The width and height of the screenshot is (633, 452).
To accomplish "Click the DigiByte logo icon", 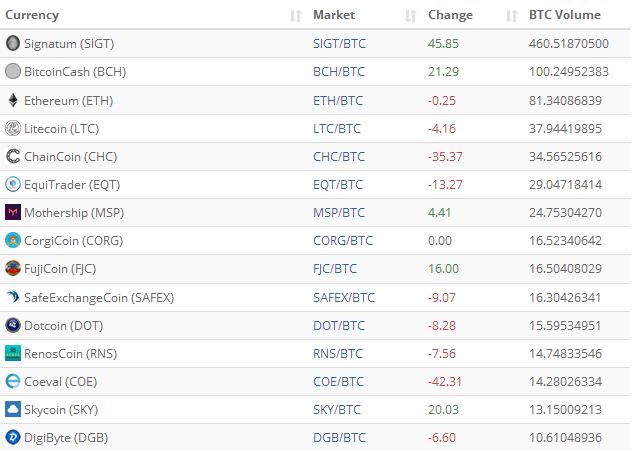I will (x=13, y=437).
